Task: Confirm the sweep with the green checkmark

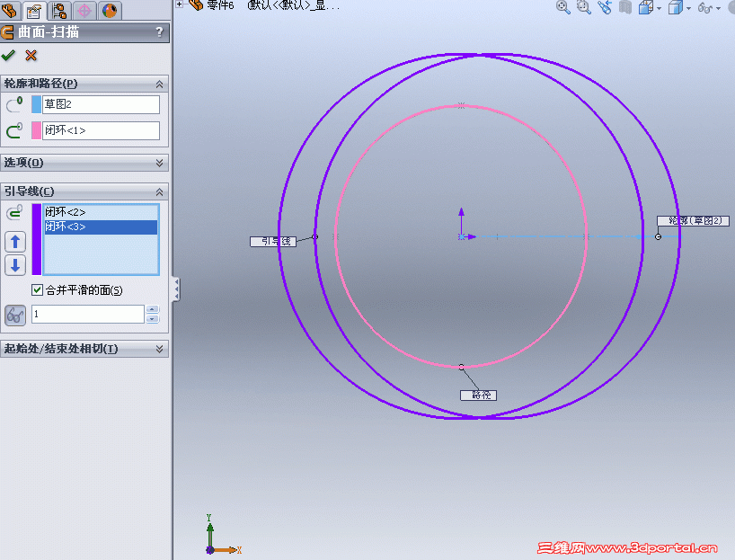Action: [8, 56]
